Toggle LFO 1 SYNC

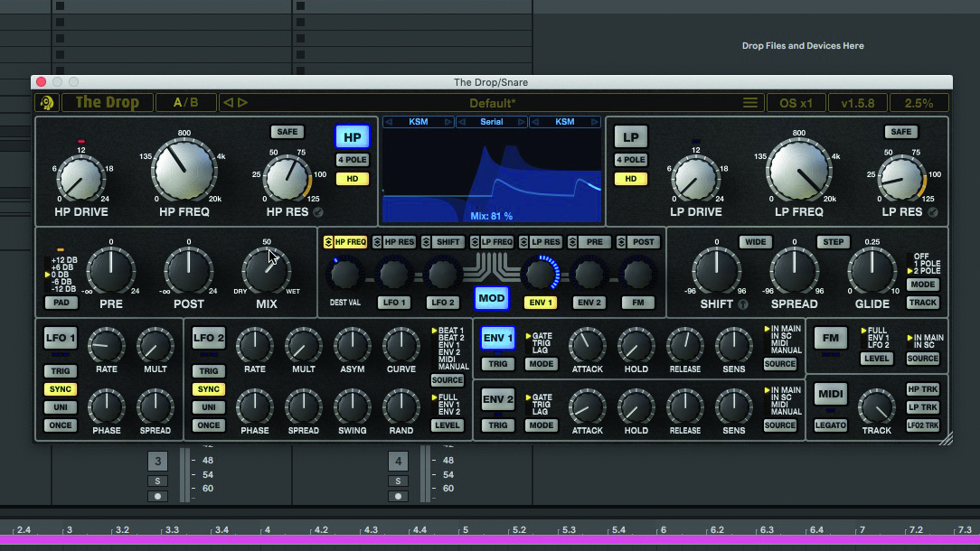pos(61,389)
